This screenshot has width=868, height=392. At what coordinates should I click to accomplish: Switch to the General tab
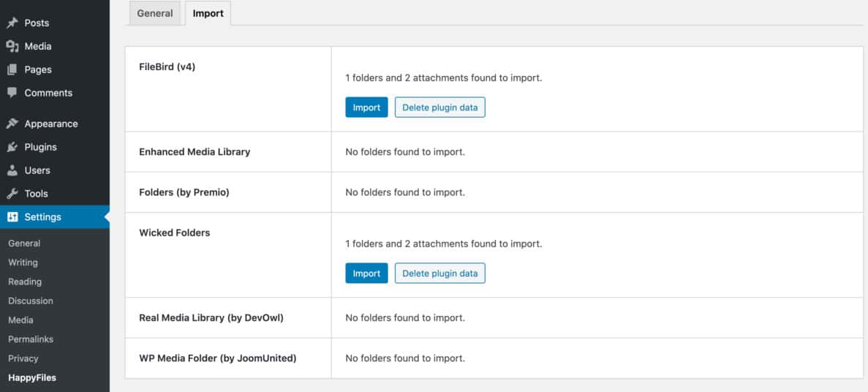(x=155, y=13)
